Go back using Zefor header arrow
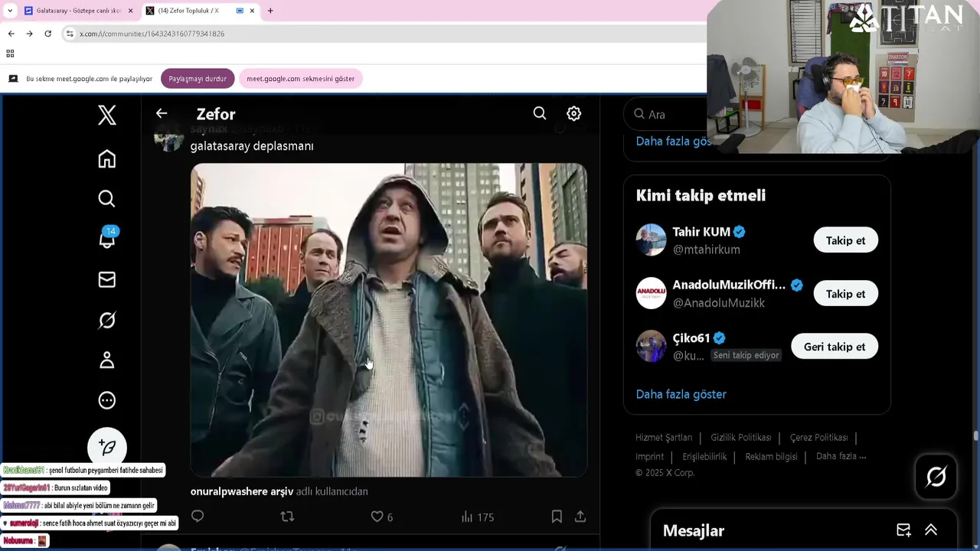This screenshot has height=551, width=980. tap(162, 113)
